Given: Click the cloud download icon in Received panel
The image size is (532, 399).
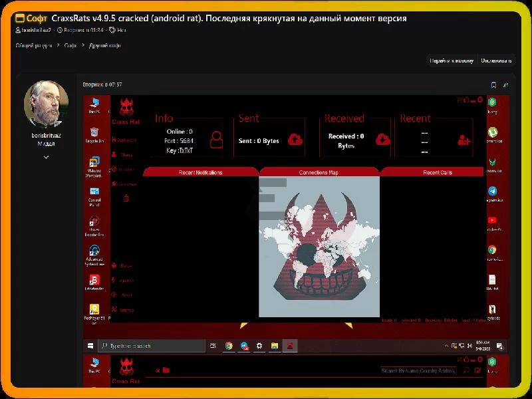Looking at the screenshot, I should tap(383, 140).
